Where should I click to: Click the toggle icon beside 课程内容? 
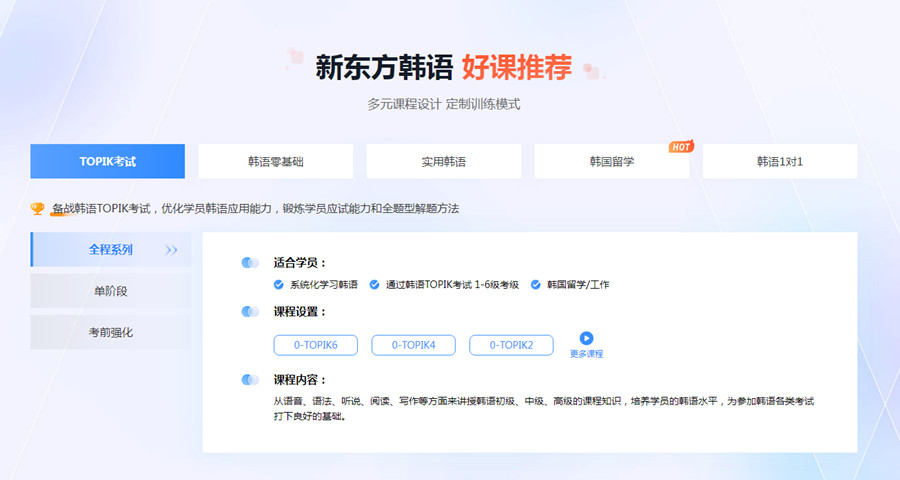250,379
